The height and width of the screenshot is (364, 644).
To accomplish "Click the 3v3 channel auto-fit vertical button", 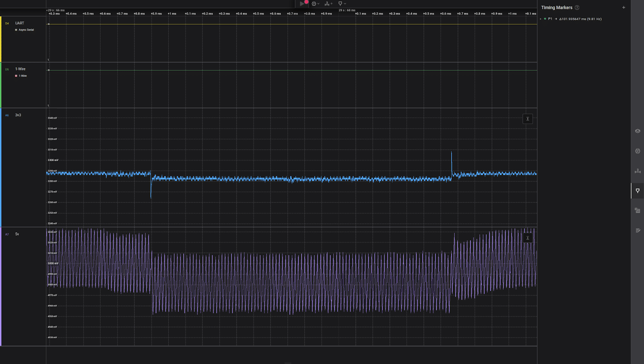I will pos(528,119).
